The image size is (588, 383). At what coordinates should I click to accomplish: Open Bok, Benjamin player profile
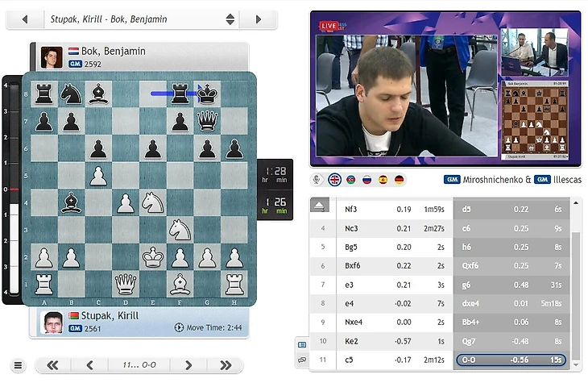pyautogui.click(x=114, y=51)
